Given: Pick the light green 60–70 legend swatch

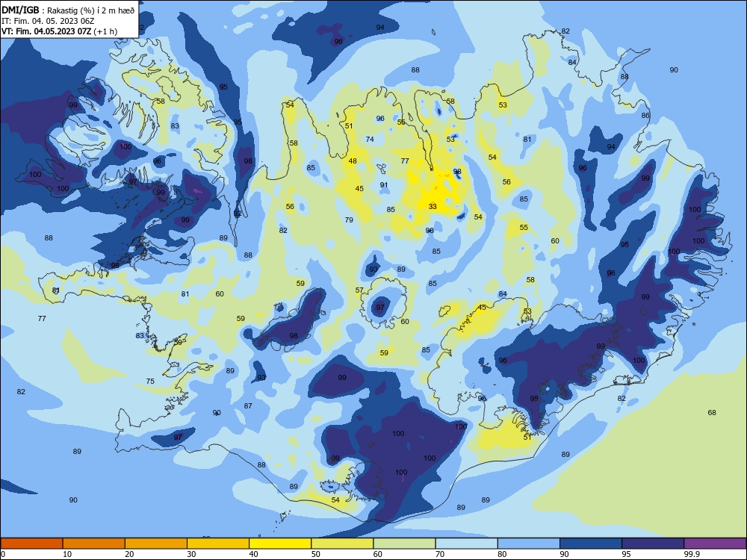Looking at the screenshot, I should point(404,544).
